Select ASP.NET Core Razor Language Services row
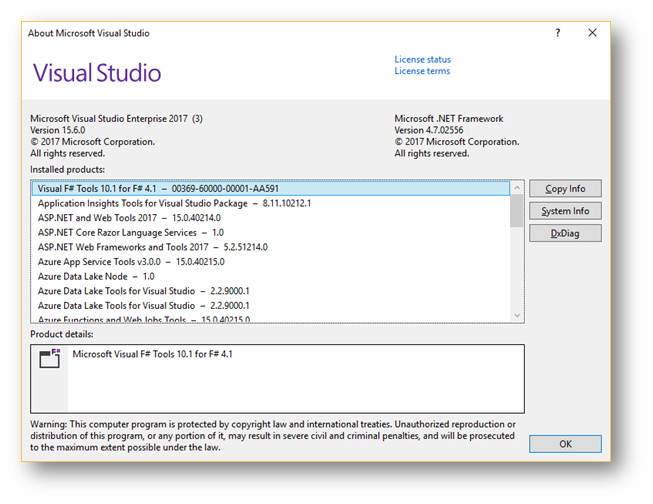Screen dimensions: 653x504 [x=271, y=232]
